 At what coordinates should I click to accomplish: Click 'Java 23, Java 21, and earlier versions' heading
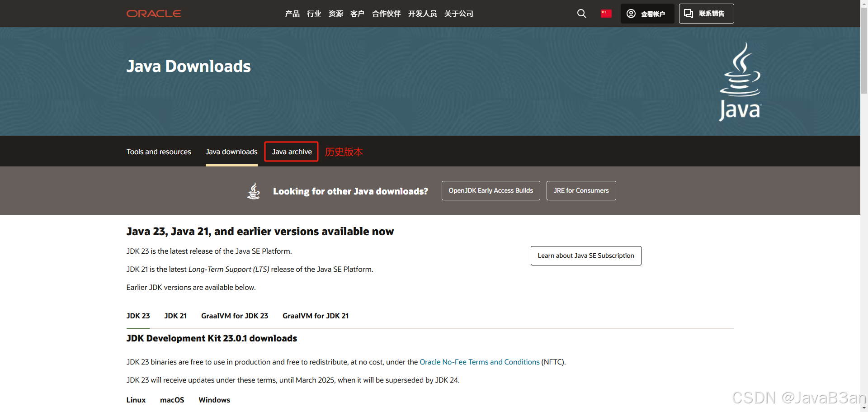coord(260,232)
